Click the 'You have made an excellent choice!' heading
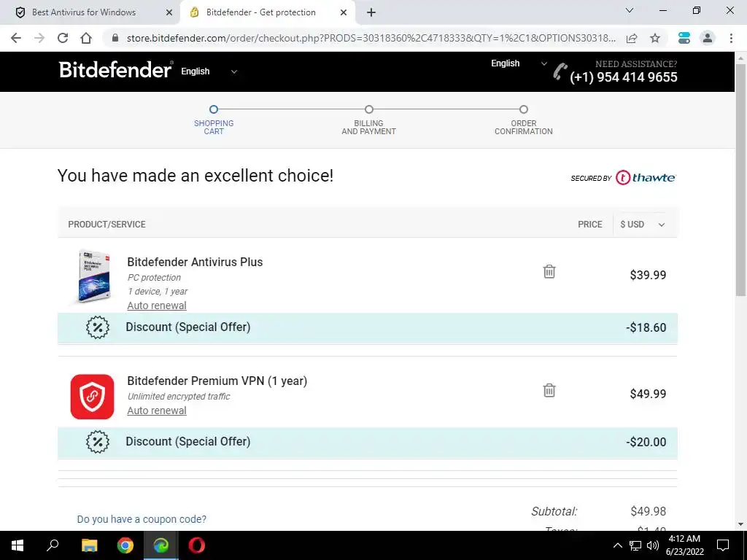The image size is (747, 560). (196, 176)
